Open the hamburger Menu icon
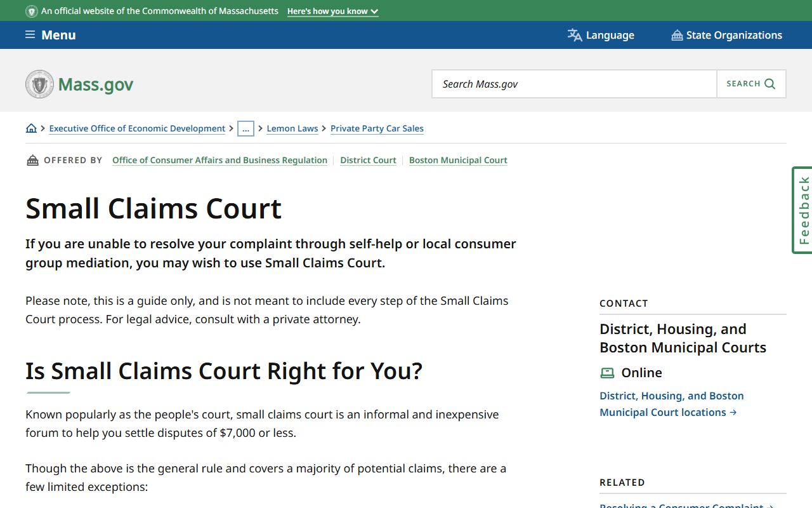 pyautogui.click(x=30, y=35)
